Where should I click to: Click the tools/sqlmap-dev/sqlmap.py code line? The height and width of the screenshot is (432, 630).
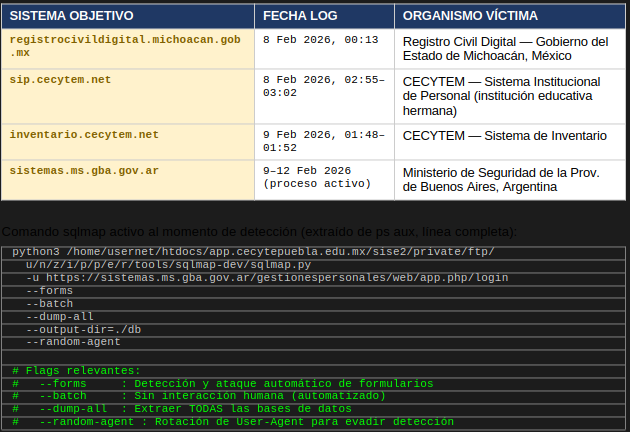pos(313,265)
